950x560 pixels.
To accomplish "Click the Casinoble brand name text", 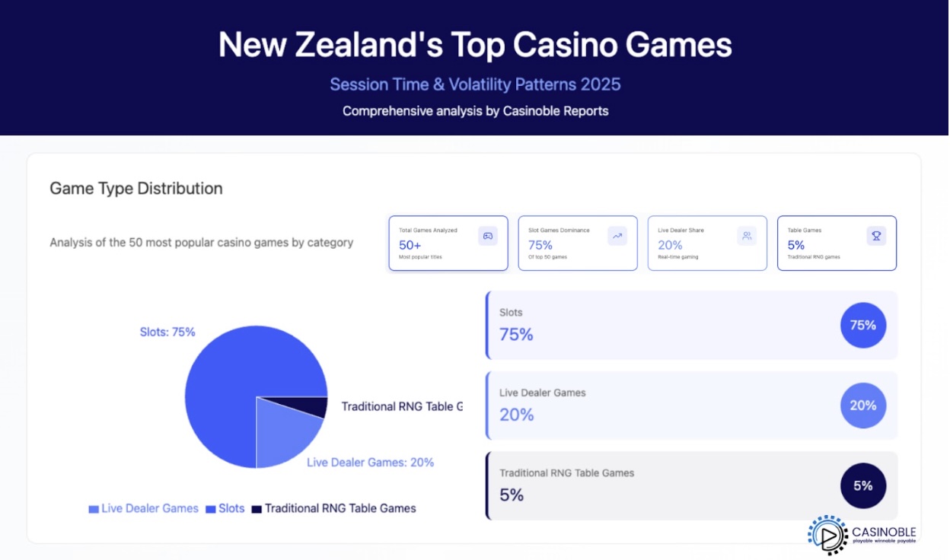I will [x=884, y=532].
